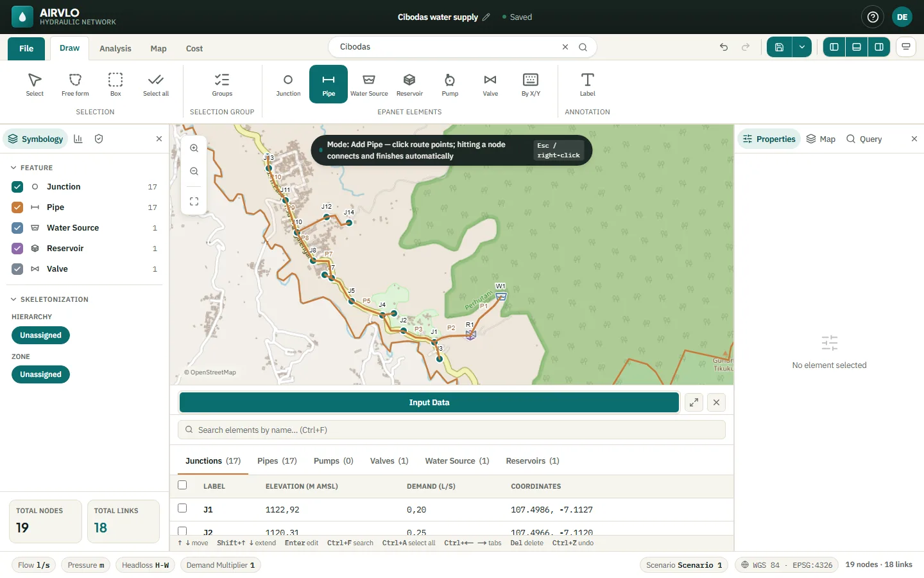Clear the Cibodas search text

point(565,47)
